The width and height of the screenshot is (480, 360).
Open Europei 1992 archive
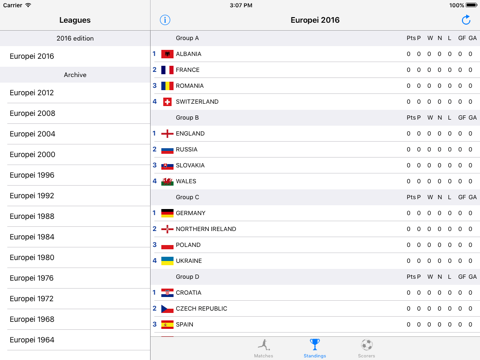point(75,196)
